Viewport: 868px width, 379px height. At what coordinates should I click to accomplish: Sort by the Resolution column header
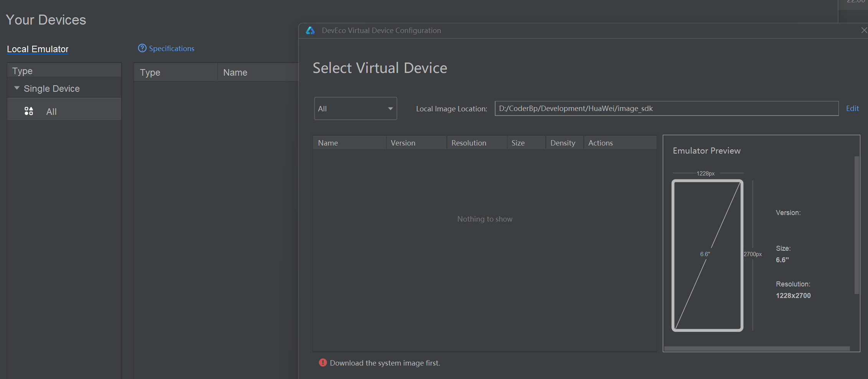pos(477,143)
